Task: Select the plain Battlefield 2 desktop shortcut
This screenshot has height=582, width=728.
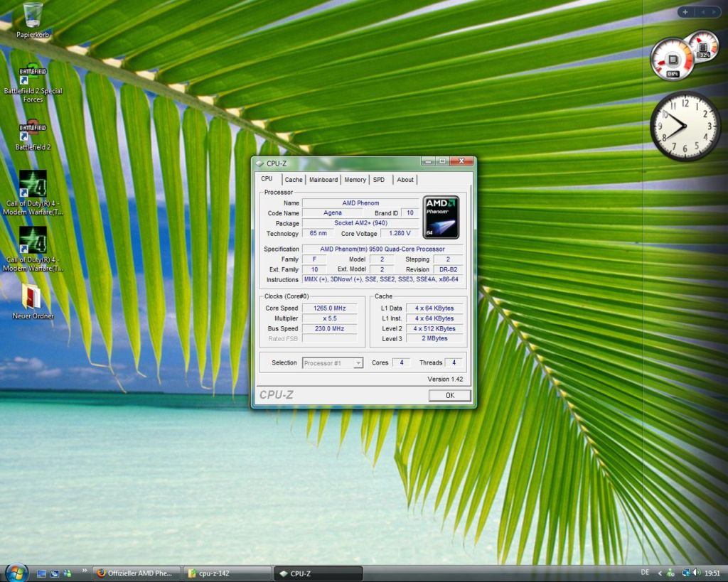Action: (33, 136)
